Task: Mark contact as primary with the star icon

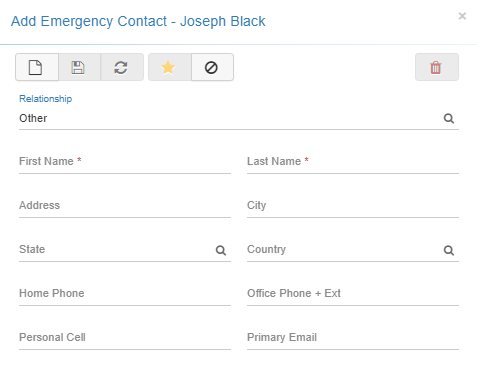Action: (170, 67)
